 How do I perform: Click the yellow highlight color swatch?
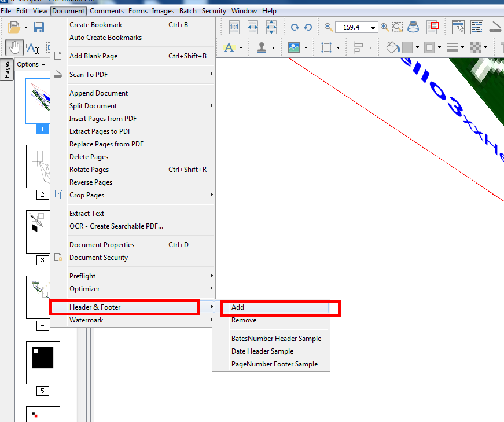pyautogui.click(x=229, y=47)
